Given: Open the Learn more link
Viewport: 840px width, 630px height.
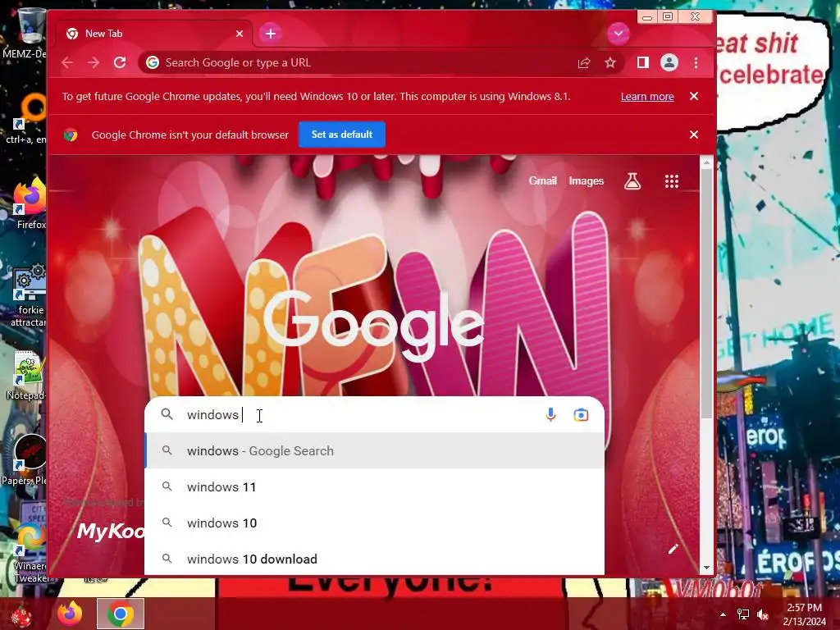Looking at the screenshot, I should (x=647, y=97).
